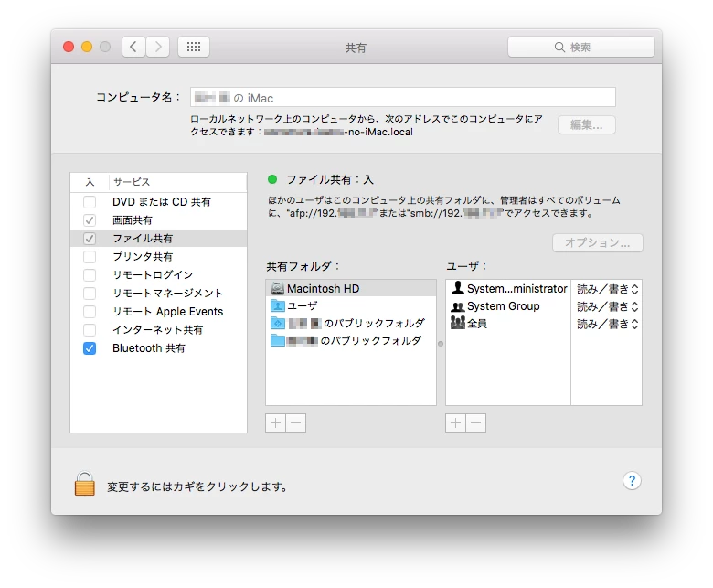Click the back navigation arrow

tap(133, 47)
